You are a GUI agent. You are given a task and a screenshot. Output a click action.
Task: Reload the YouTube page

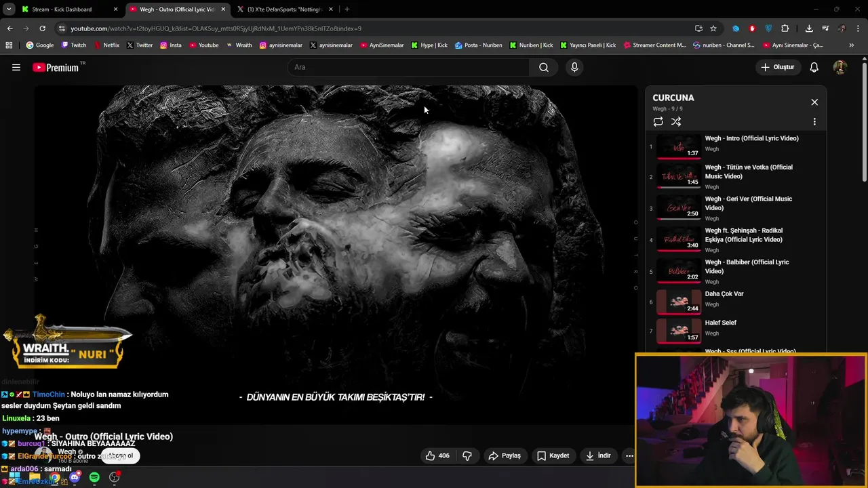(x=42, y=28)
